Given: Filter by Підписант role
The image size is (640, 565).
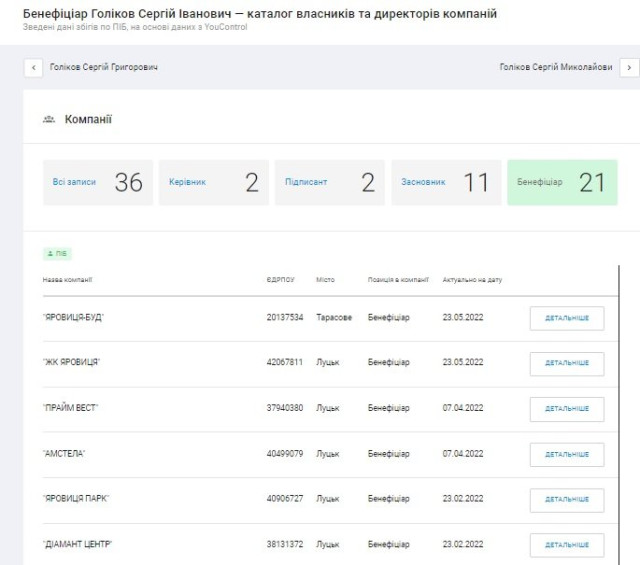Looking at the screenshot, I should pos(329,182).
